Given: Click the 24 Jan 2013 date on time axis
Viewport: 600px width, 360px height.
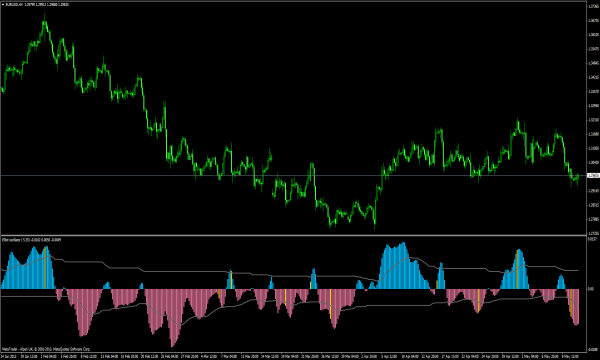Looking at the screenshot, I should (x=7, y=356).
